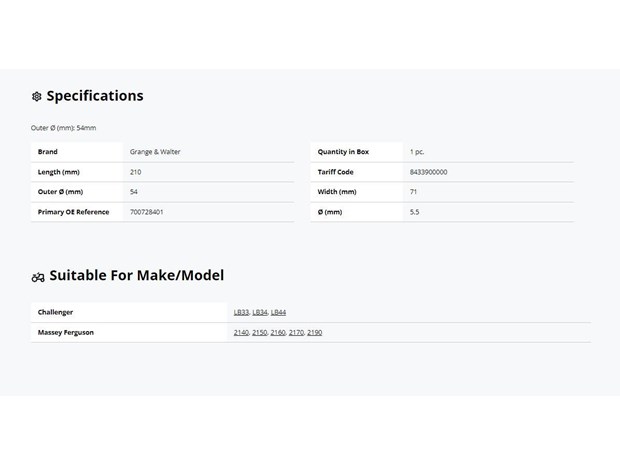Image resolution: width=620 pixels, height=465 pixels.
Task: Click the Challenger make row label
Action: [55, 312]
